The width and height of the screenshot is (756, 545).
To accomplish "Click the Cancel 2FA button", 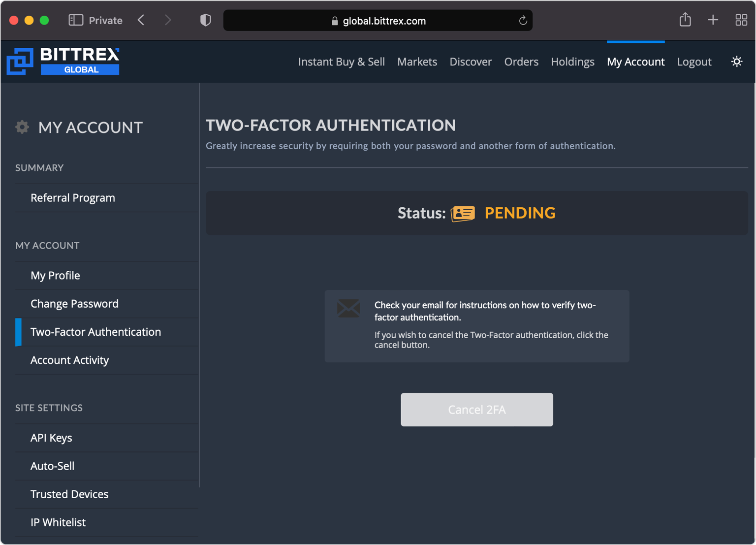I will pos(476,410).
